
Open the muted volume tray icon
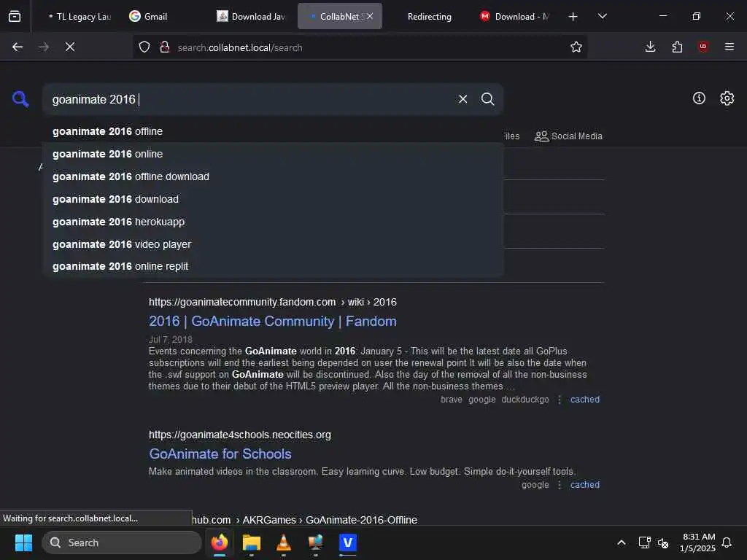pyautogui.click(x=663, y=542)
